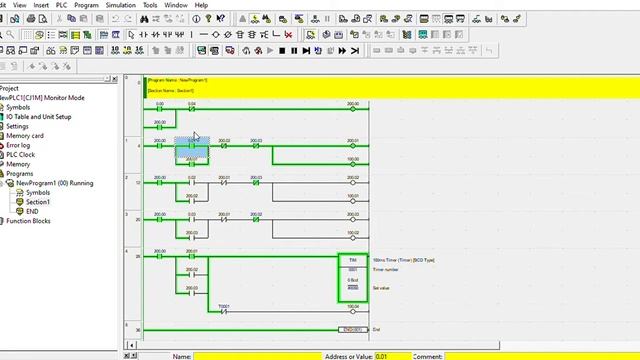The height and width of the screenshot is (360, 640).
Task: Toggle the grid display icon
Action: [27, 35]
